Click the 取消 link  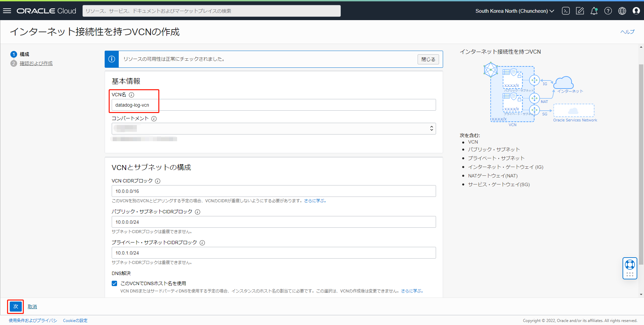[x=32, y=307]
